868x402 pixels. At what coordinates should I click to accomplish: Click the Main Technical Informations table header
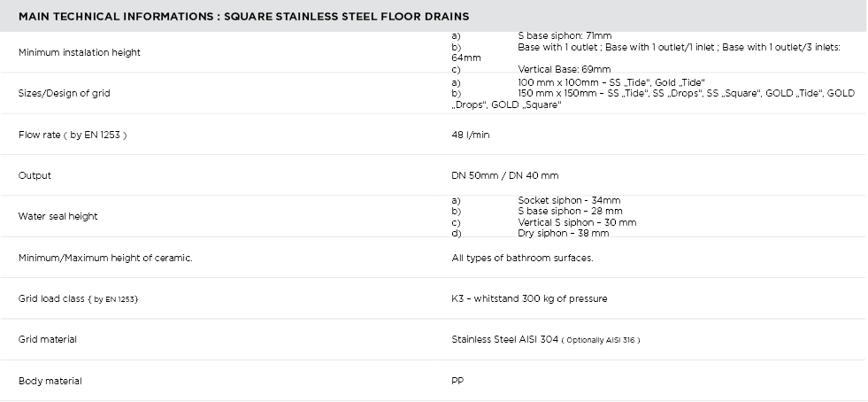pyautogui.click(x=243, y=16)
